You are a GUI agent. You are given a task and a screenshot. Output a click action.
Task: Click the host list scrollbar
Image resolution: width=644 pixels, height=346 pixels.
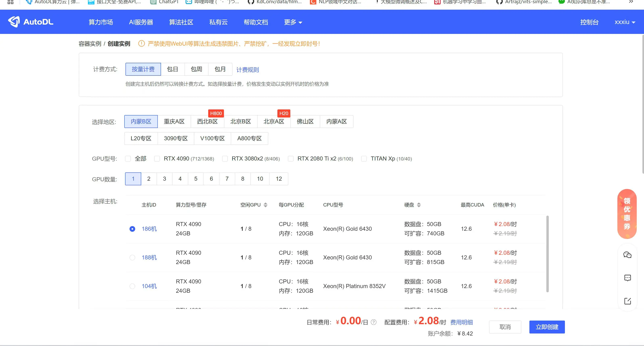(x=547, y=254)
